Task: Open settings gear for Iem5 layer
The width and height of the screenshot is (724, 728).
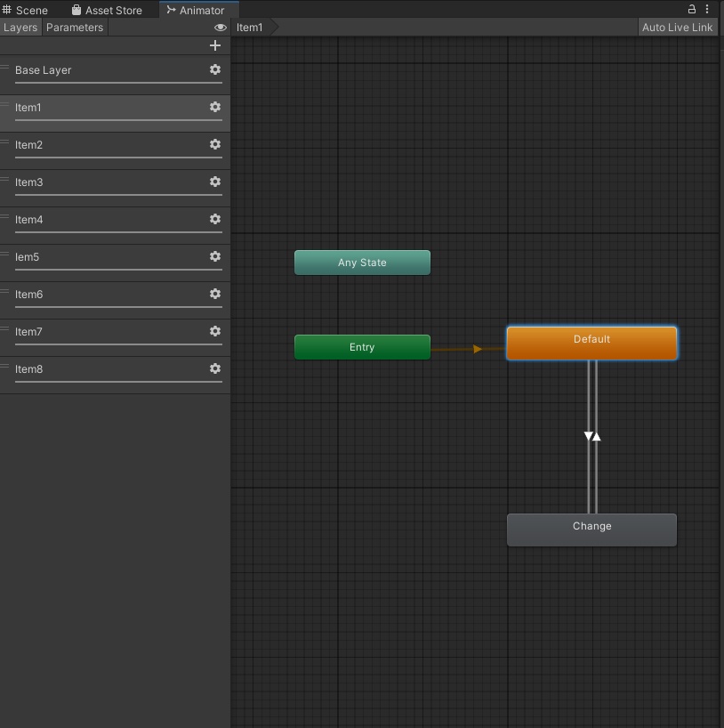Action: pos(215,256)
